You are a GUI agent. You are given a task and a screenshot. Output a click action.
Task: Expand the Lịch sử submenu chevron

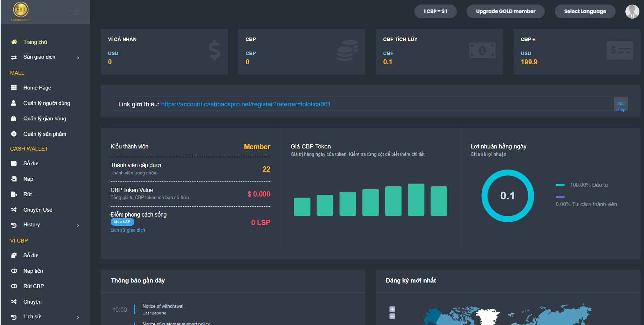[78, 317]
